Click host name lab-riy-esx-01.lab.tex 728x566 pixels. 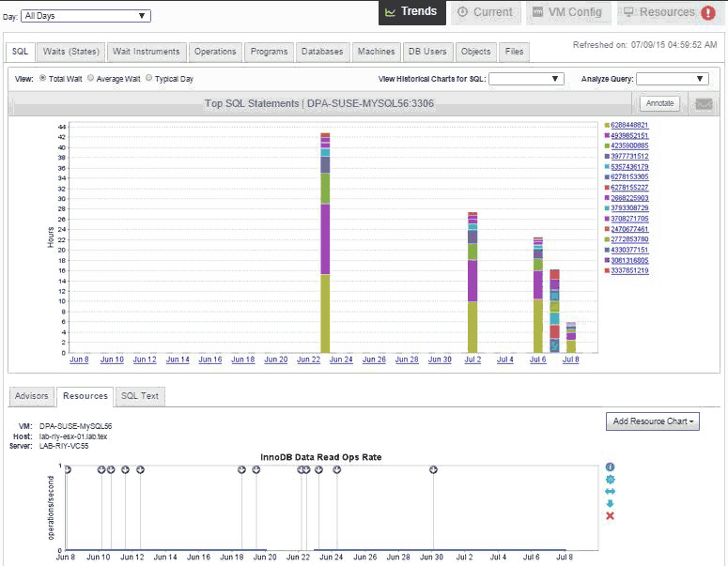pyautogui.click(x=73, y=436)
